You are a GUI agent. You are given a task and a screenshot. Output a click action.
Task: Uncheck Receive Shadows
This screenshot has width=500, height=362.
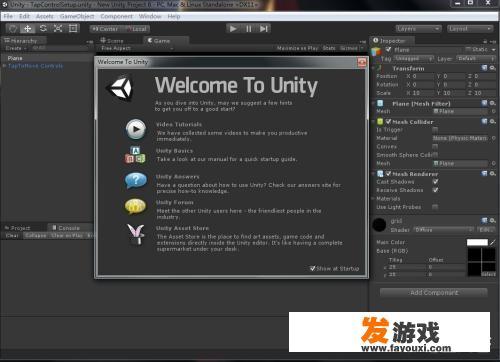tap(435, 190)
